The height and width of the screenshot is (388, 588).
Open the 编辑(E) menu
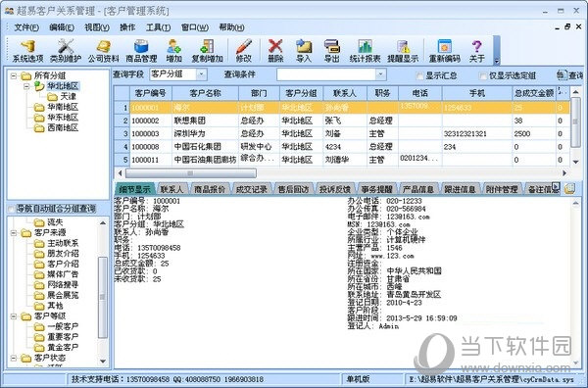[62, 27]
